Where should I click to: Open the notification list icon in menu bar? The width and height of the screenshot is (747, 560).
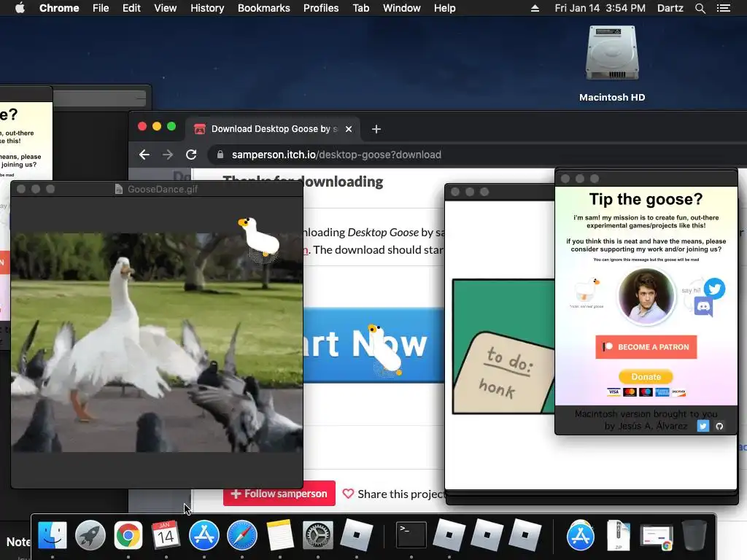(x=724, y=8)
